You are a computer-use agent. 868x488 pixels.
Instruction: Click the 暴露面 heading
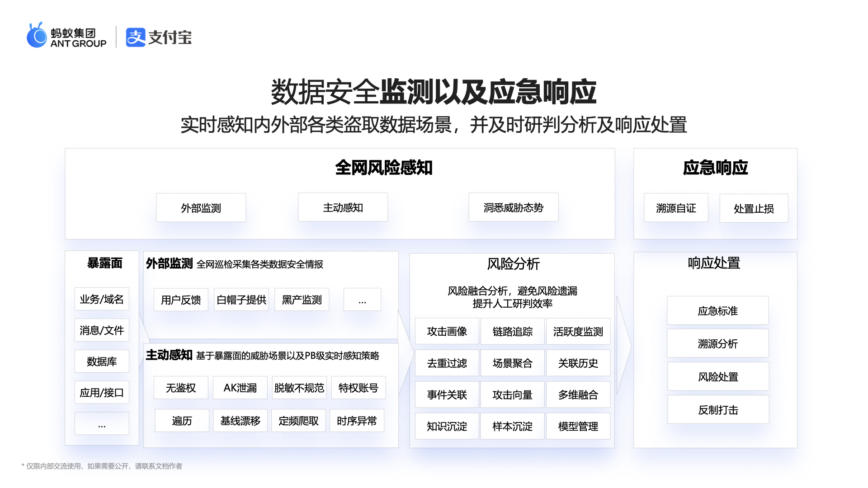104,263
